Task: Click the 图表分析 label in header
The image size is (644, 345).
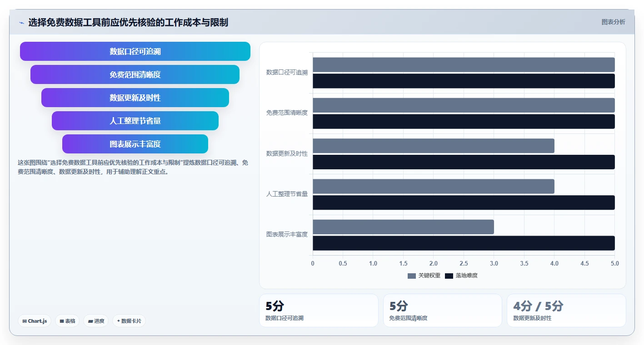Action: pos(613,22)
